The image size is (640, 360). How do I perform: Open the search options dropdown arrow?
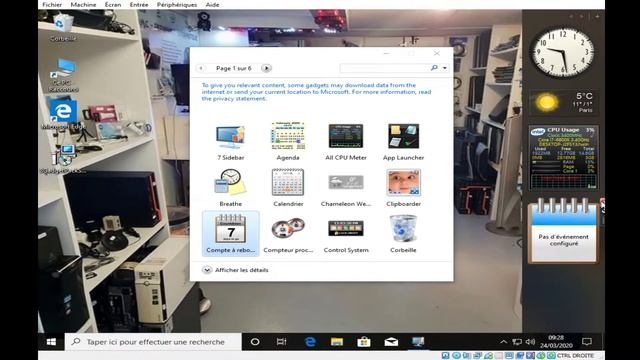coord(444,68)
